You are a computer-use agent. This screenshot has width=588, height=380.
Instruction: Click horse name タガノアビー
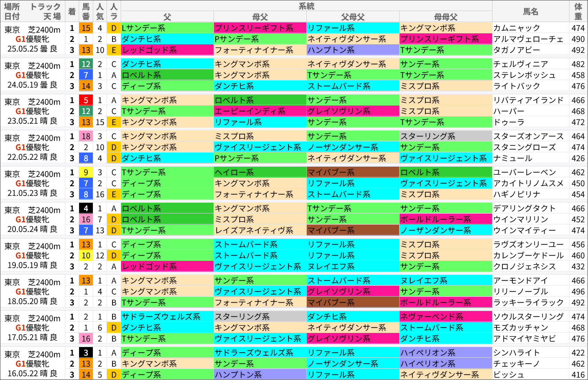(x=517, y=50)
